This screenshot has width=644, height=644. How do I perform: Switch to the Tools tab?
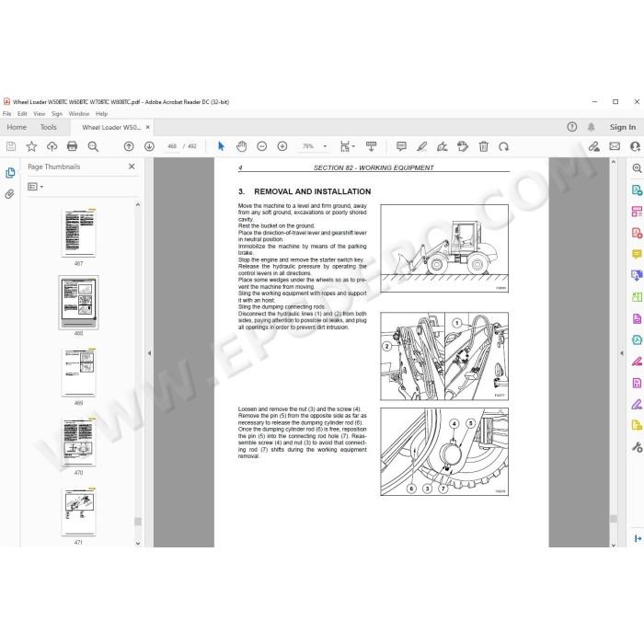tap(49, 127)
